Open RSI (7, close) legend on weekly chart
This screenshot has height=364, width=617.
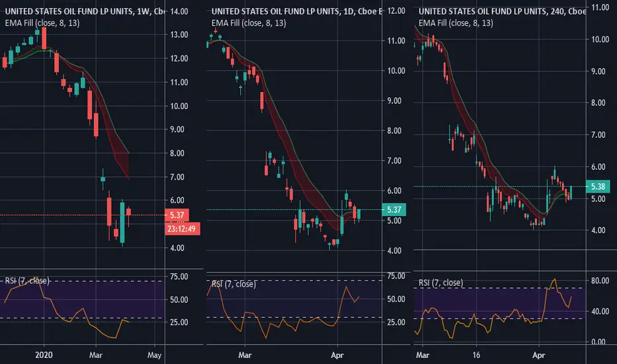27,281
